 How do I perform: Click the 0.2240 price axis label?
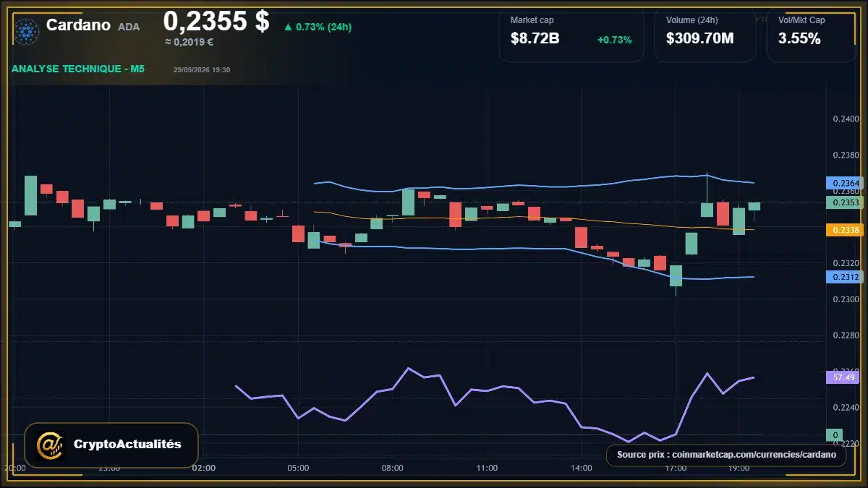(x=846, y=408)
